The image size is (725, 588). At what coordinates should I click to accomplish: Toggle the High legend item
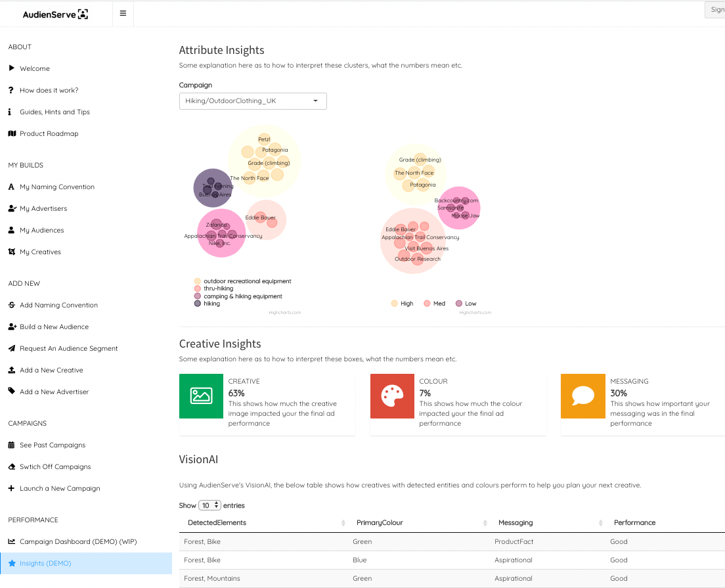[403, 304]
